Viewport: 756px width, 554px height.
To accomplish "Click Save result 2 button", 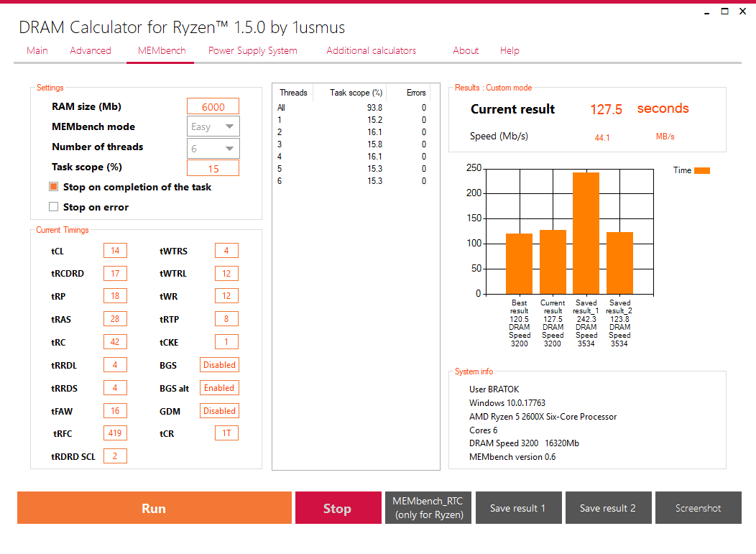I will click(x=609, y=508).
